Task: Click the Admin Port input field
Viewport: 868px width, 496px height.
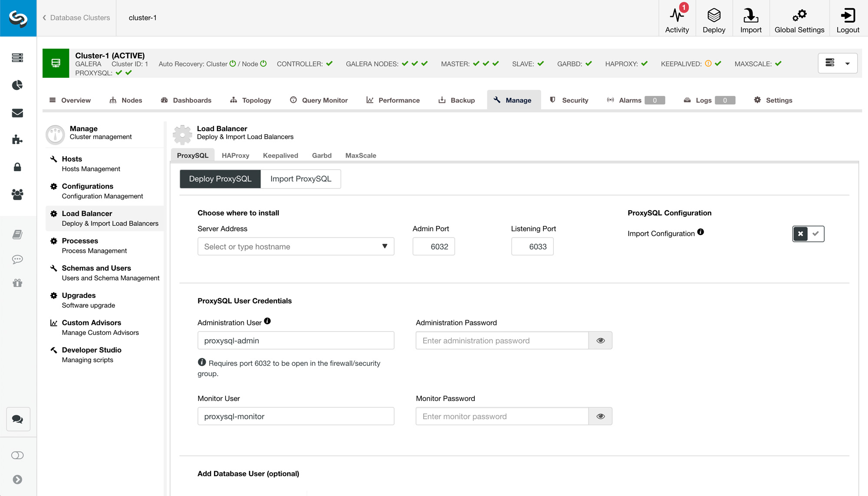Action: point(434,246)
